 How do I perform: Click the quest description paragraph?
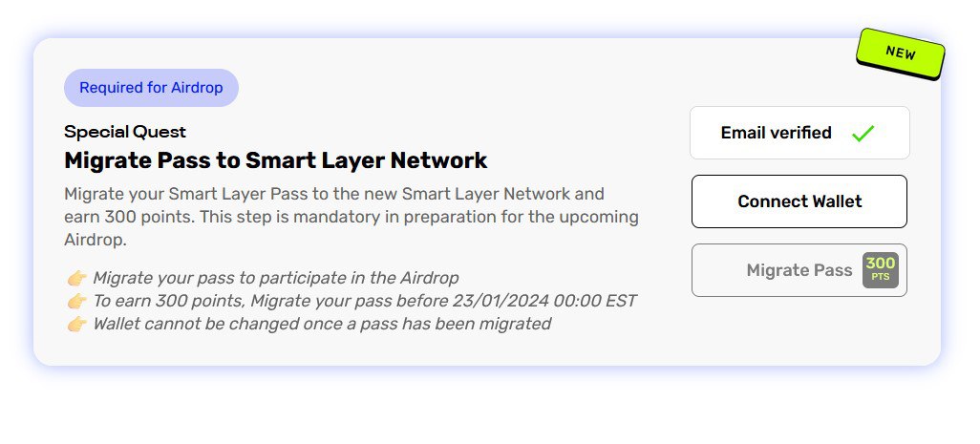[352, 217]
